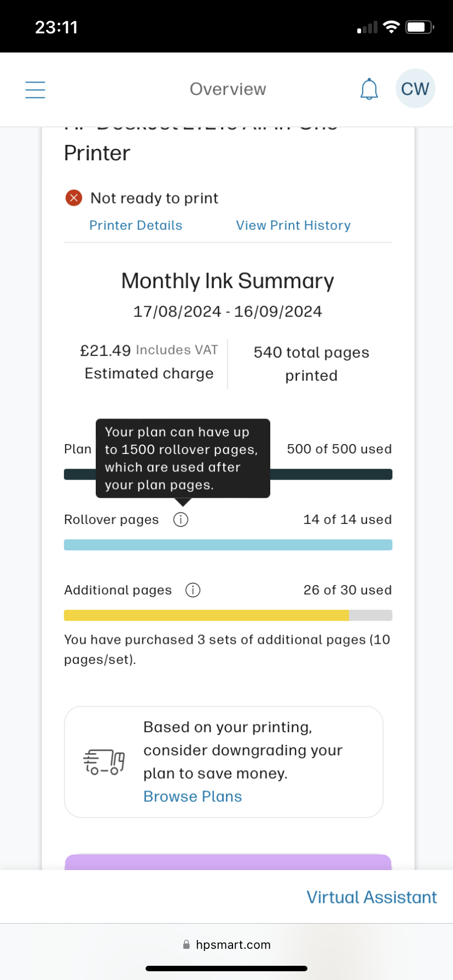Click the yellow Additional pages bar
Screen dimensions: 453x980
206,615
